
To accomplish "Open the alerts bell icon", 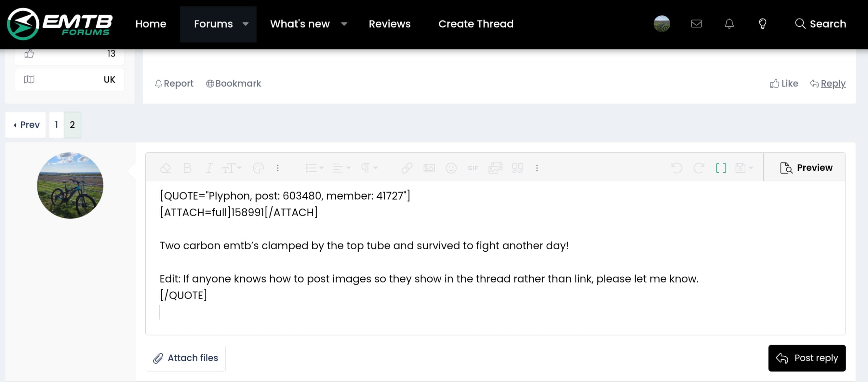I will 729,24.
